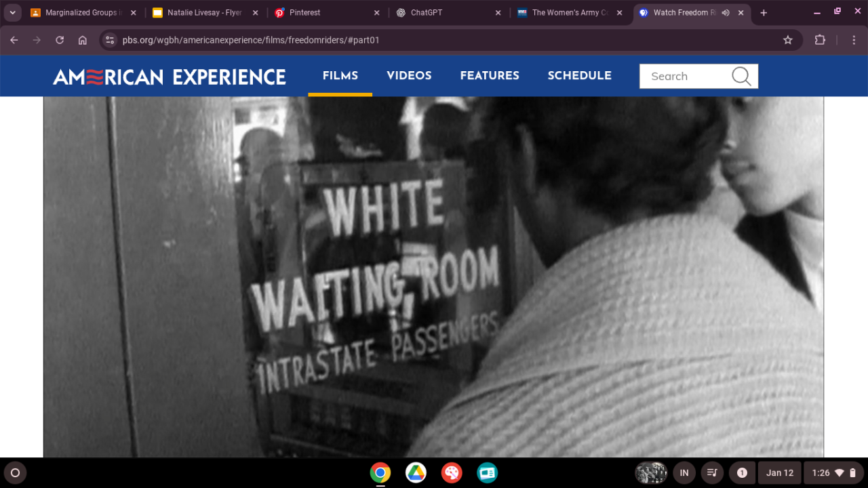Open the FEATURES section
868x488 pixels.
click(490, 75)
